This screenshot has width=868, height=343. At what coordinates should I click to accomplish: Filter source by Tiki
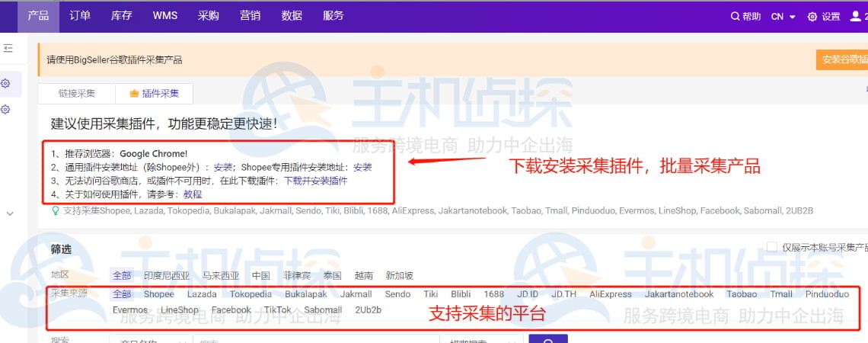click(x=431, y=294)
